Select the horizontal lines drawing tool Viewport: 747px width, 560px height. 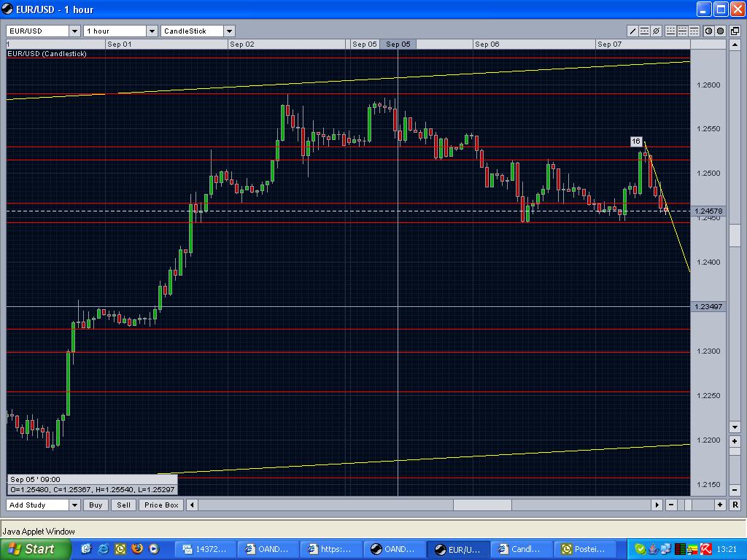(644, 31)
